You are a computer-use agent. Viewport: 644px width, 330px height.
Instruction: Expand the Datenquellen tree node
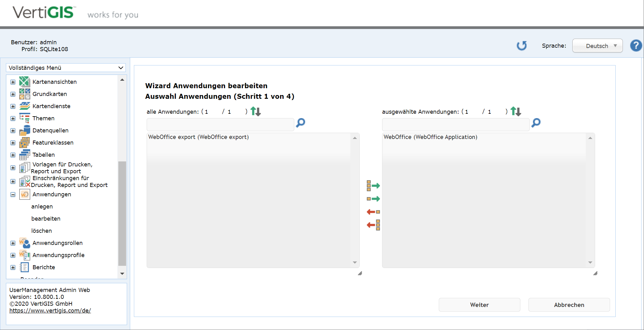[x=13, y=131]
